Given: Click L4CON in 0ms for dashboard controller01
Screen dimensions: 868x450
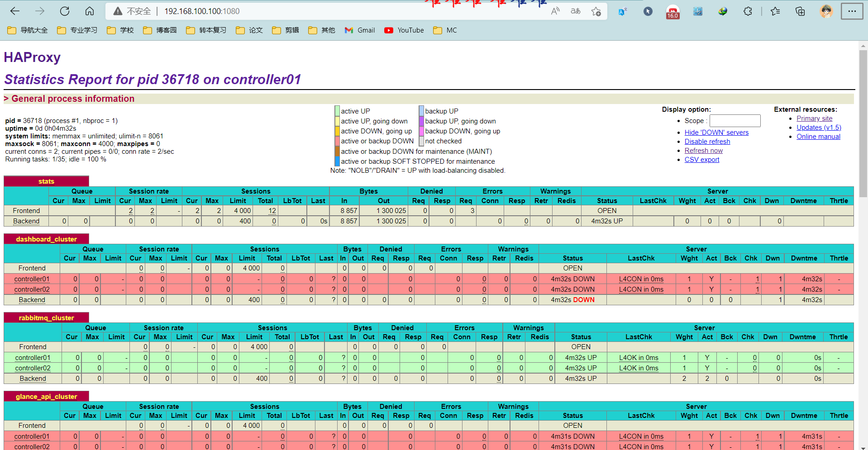Looking at the screenshot, I should 641,279.
